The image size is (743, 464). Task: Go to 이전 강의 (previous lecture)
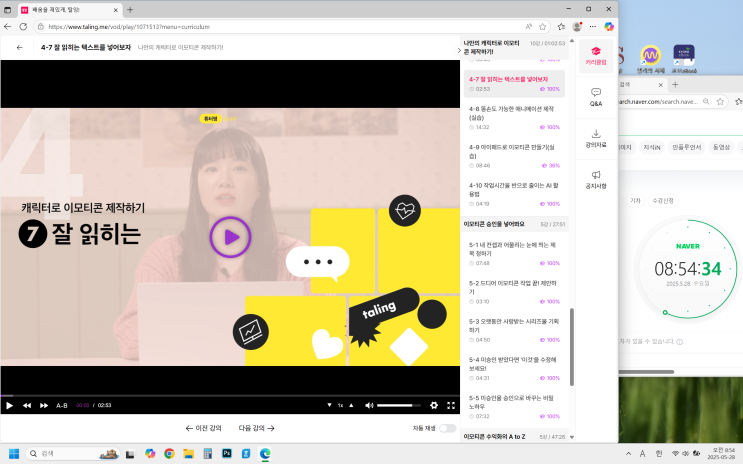203,428
